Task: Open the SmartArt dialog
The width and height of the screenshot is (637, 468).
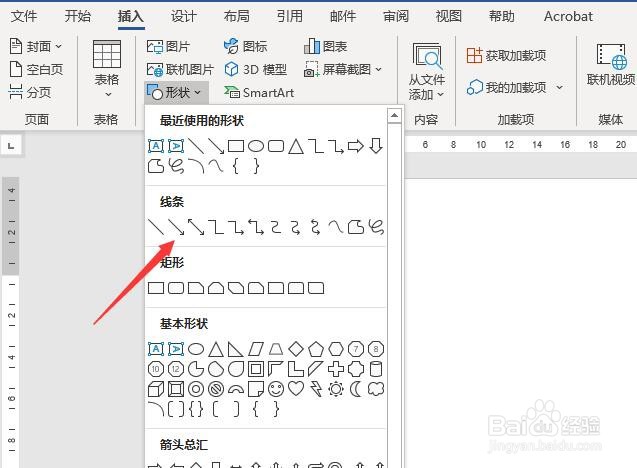Action: [259, 93]
